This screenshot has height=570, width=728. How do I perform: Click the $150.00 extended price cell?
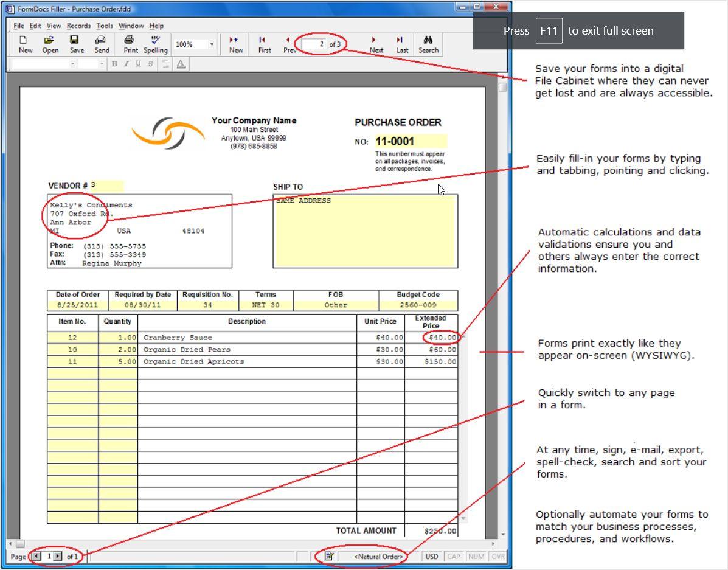click(x=431, y=362)
